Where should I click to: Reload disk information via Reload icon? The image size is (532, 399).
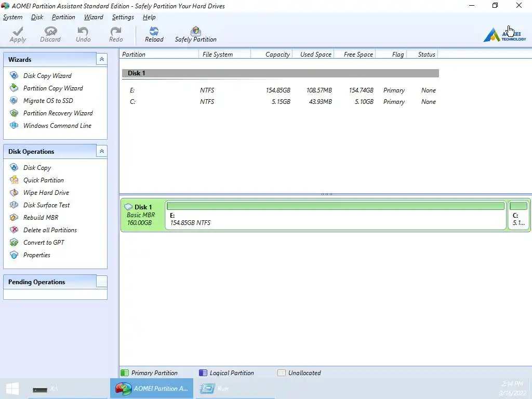click(x=154, y=31)
